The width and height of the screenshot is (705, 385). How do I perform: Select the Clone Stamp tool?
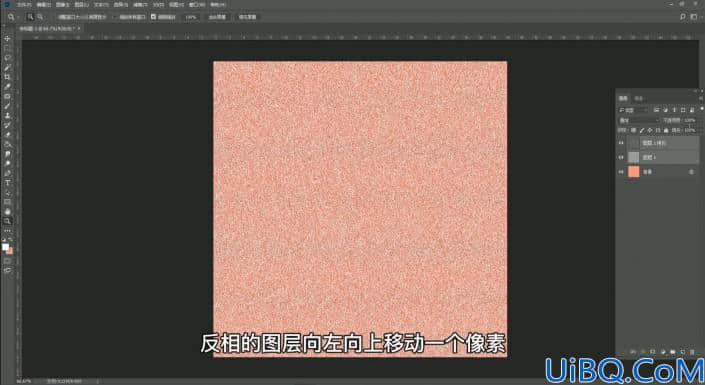pos(7,116)
